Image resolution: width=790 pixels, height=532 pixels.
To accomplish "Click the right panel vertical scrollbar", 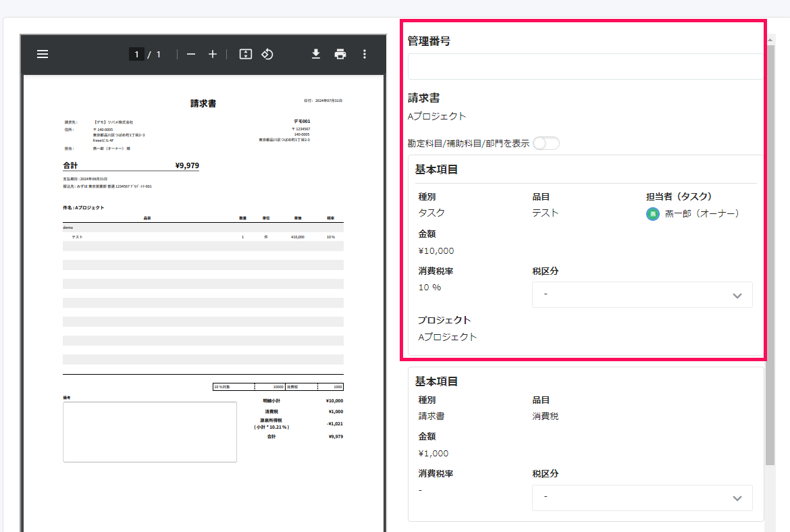I will coord(770,255).
